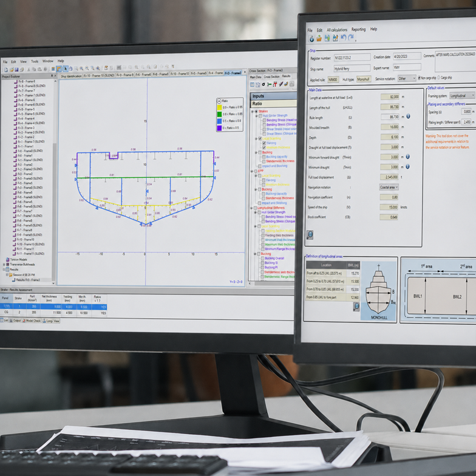Collapse the Ratio legend box

point(219,101)
